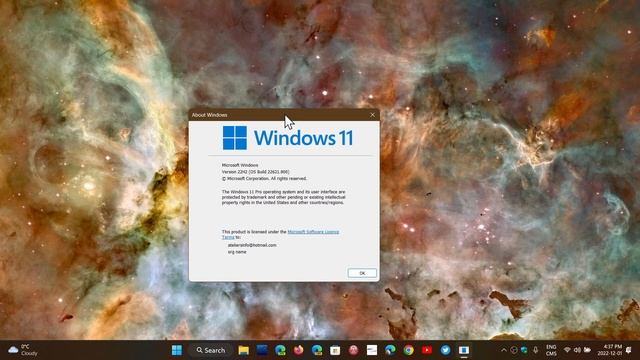
Task: Open the Microsoft Software License Terms link
Action: [313, 231]
